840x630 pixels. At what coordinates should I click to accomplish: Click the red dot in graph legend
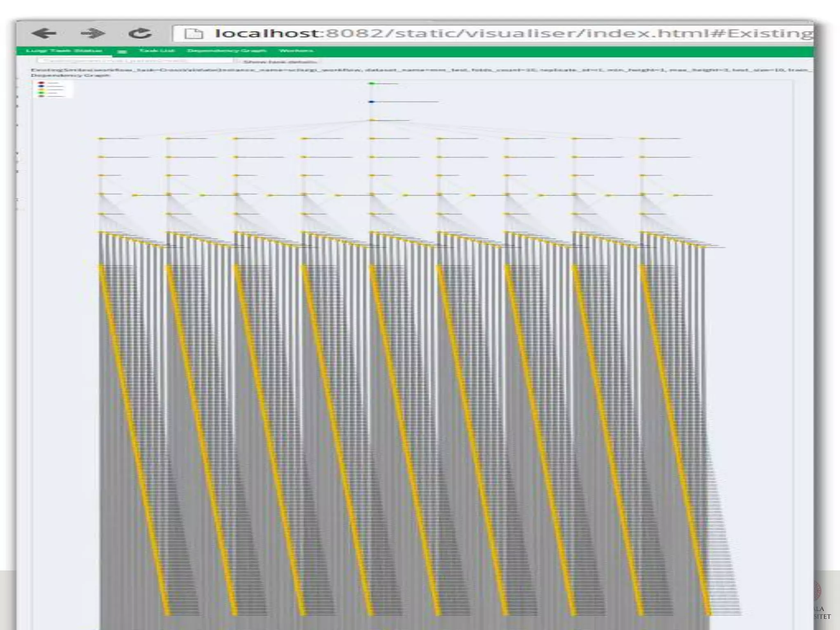(x=41, y=83)
